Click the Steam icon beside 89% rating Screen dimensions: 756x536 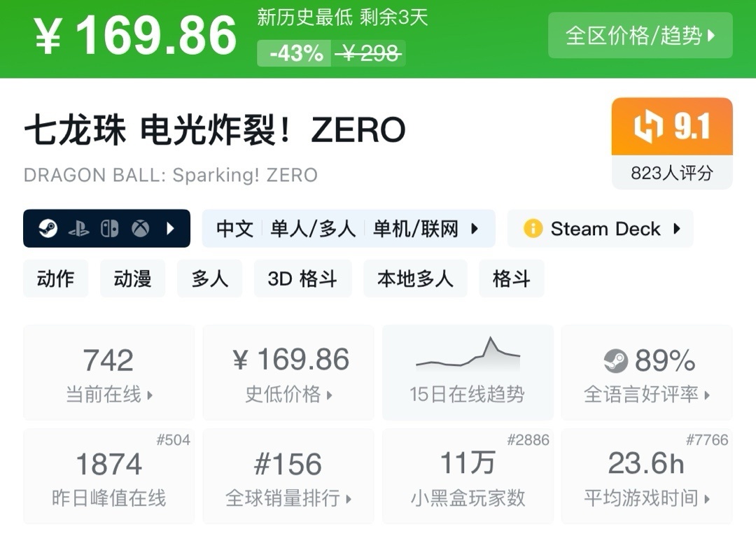pyautogui.click(x=615, y=361)
